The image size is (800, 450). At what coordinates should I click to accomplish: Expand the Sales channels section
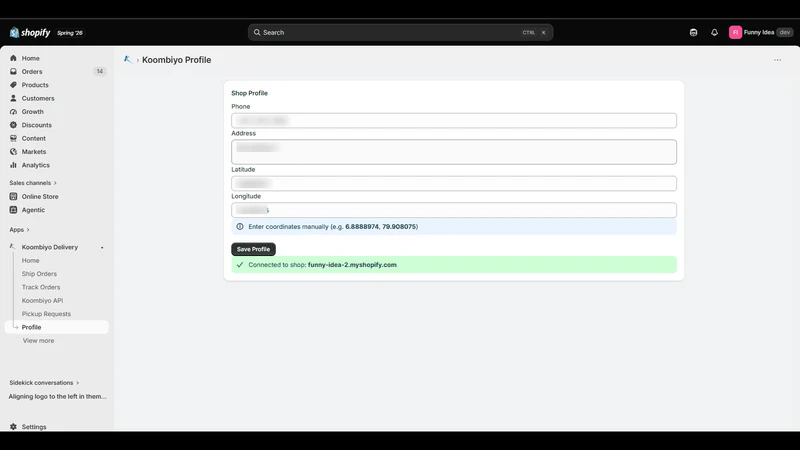pos(33,183)
